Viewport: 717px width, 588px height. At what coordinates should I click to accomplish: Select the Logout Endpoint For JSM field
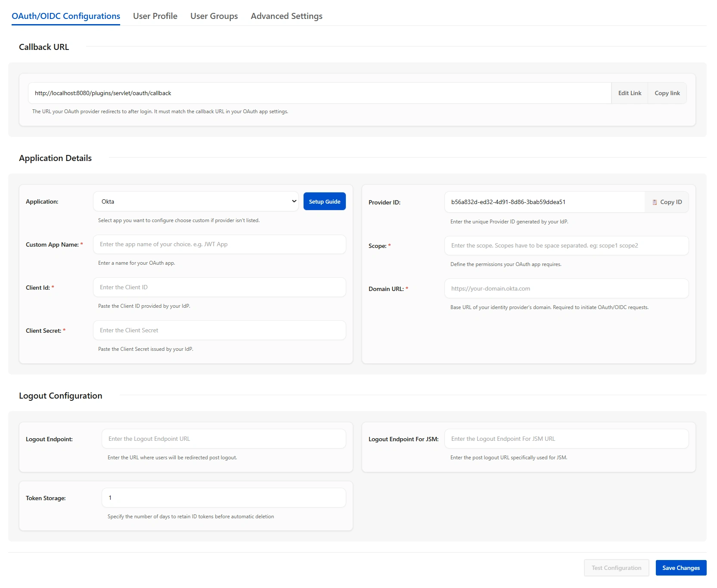pos(566,439)
